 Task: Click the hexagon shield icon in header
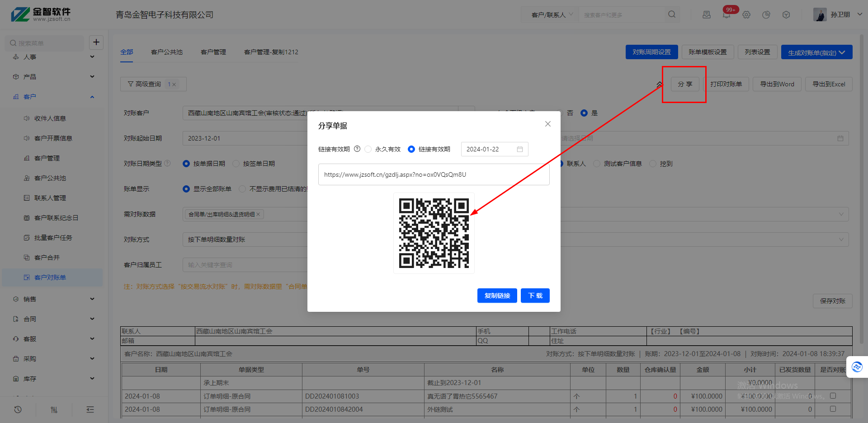pyautogui.click(x=786, y=14)
